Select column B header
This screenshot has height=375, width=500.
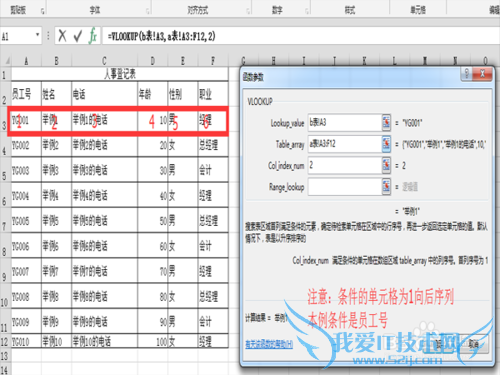56,61
